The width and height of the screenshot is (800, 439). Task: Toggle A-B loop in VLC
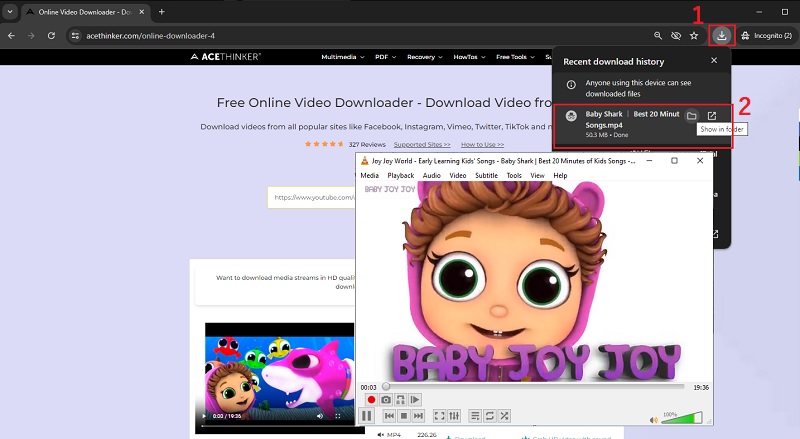point(401,400)
